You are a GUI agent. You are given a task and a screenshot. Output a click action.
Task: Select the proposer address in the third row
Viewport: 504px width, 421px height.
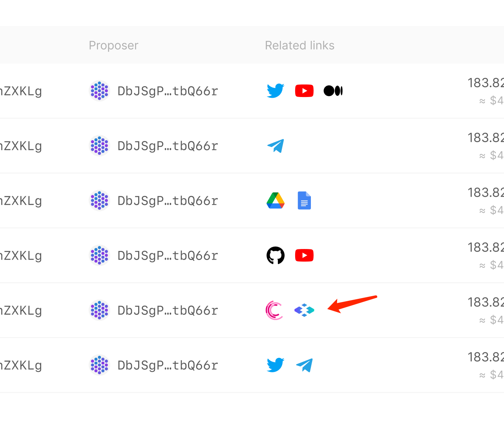pos(168,200)
